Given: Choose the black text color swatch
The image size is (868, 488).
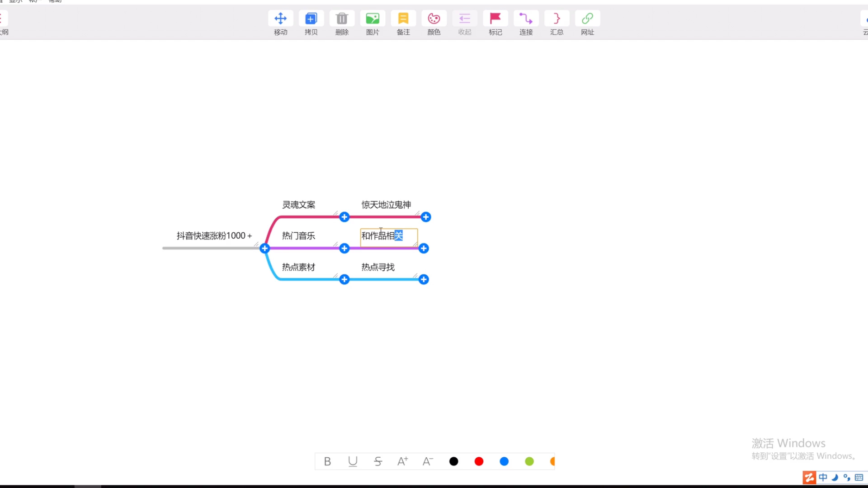Looking at the screenshot, I should click(x=454, y=461).
